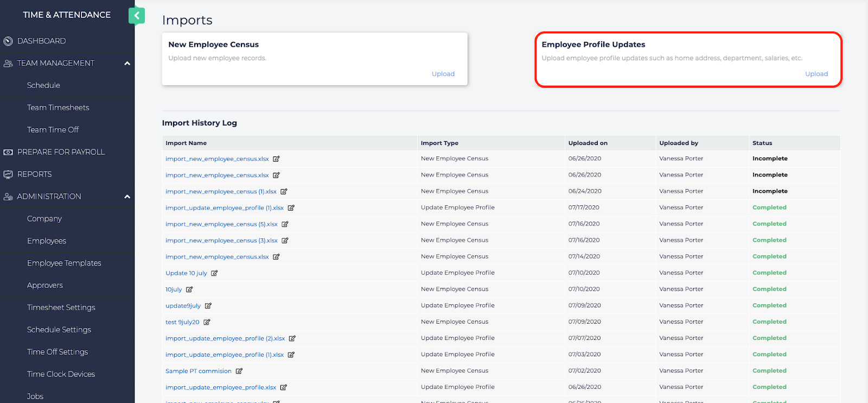Open the Schedule menu item
This screenshot has height=403, width=868.
tap(43, 85)
